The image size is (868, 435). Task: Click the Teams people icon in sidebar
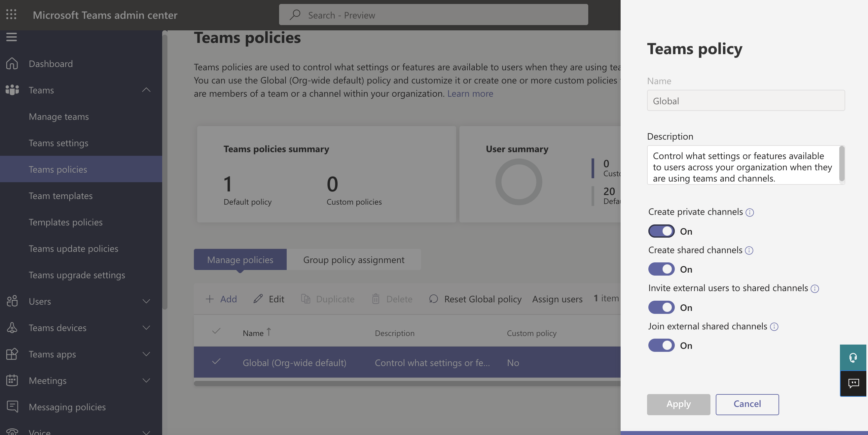[x=12, y=90]
